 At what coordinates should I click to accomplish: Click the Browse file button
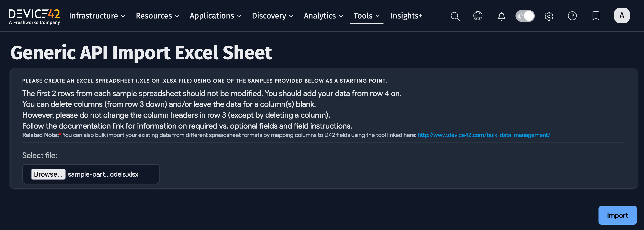48,174
